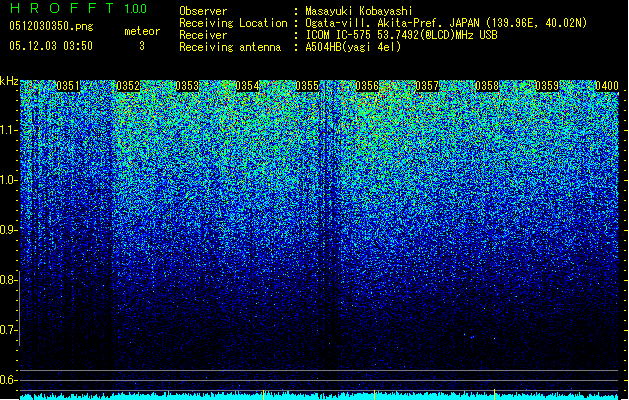629x400 pixels.
Task: Click the 0359 time marker label
Action: 547,86
